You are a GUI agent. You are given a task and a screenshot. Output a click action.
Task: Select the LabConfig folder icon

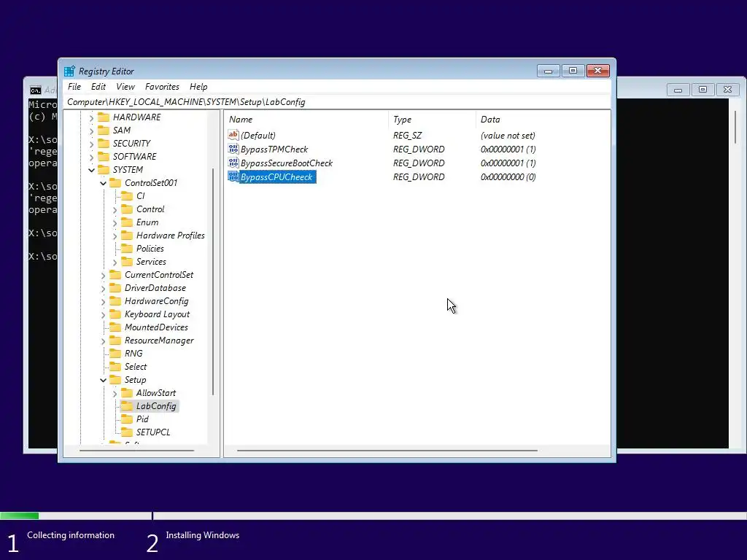click(127, 405)
